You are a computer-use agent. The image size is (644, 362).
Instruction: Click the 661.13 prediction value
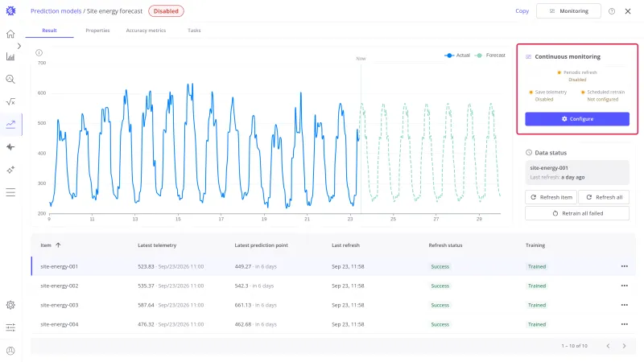pyautogui.click(x=243, y=305)
